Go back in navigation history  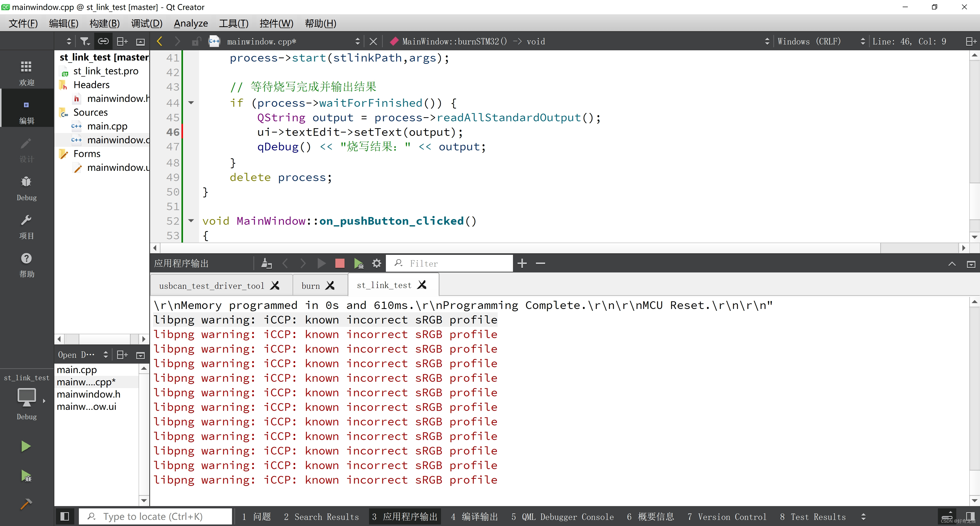pos(159,41)
